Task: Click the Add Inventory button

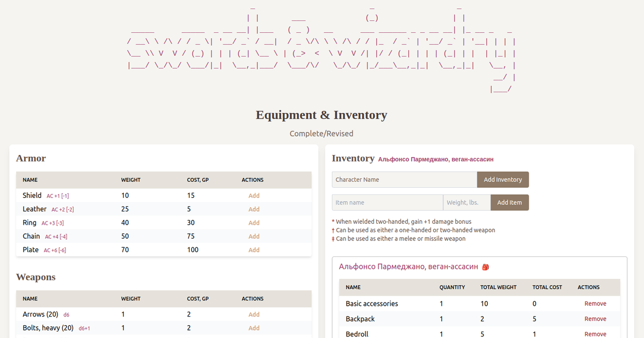Action: point(503,180)
